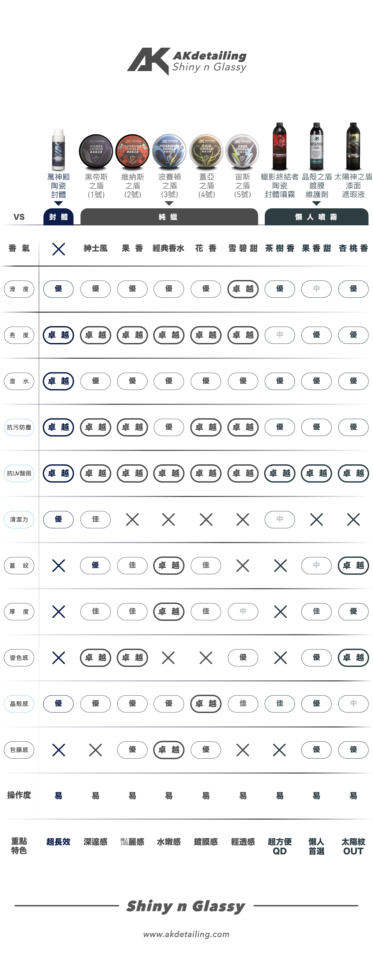Click the 太陽神之盾 black bottle image
Screen dimensions: 373x980
[353, 146]
